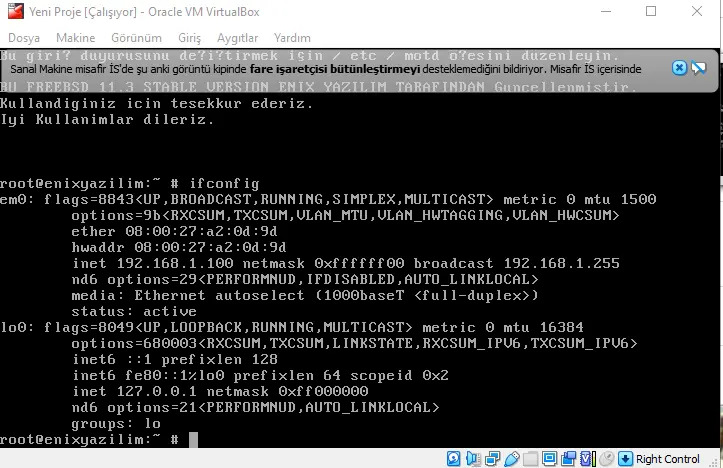Click the 'em0:' interface name
The image size is (723, 468).
tap(17, 199)
